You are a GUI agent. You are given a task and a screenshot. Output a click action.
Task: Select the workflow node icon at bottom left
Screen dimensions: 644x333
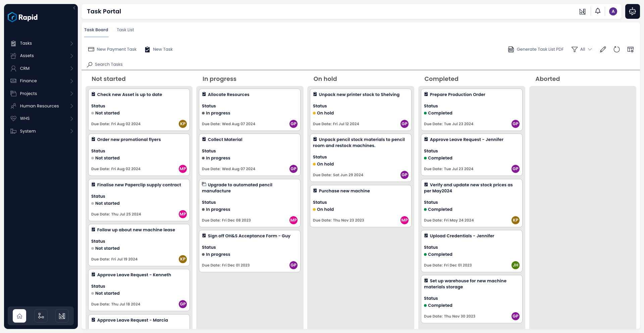pos(41,316)
